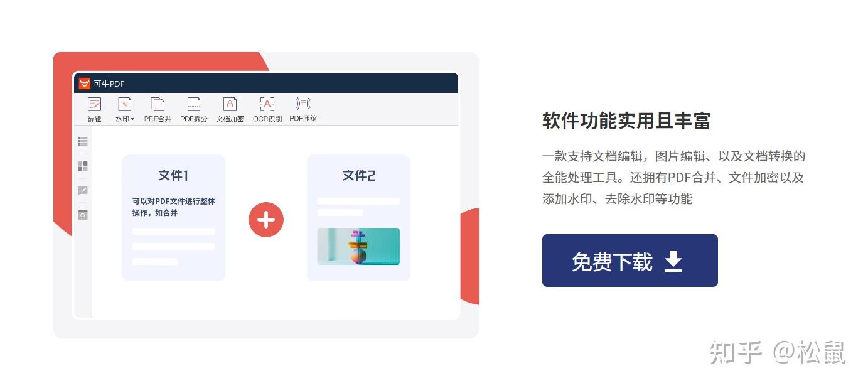This screenshot has height=388, width=868.
Task: Select the 文件1 card
Action: [173, 218]
